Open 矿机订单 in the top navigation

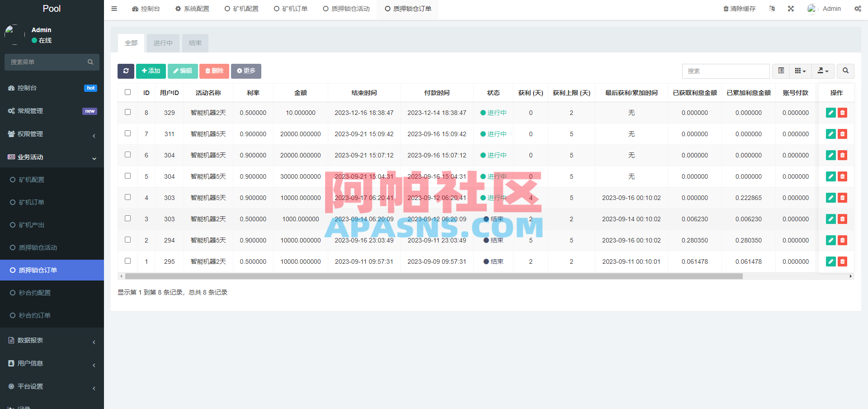(x=291, y=9)
